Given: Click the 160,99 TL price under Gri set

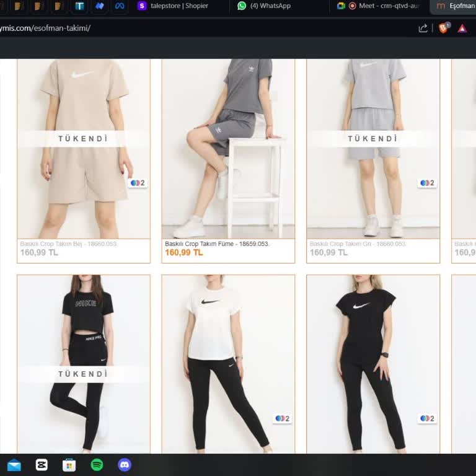Looking at the screenshot, I should coord(328,253).
